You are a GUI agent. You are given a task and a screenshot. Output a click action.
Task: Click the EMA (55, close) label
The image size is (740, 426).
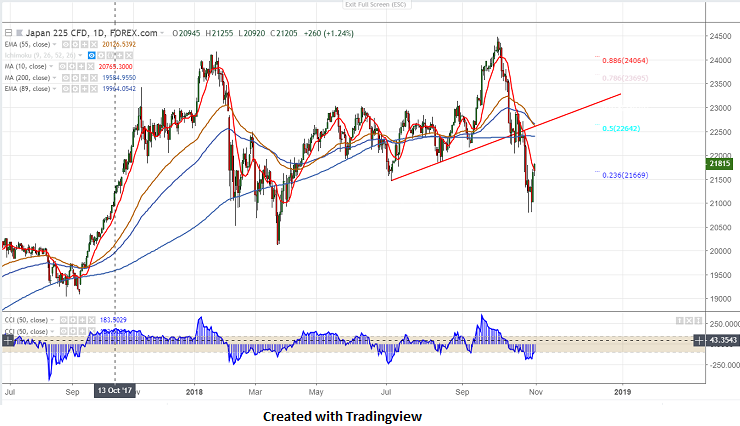pyautogui.click(x=27, y=44)
